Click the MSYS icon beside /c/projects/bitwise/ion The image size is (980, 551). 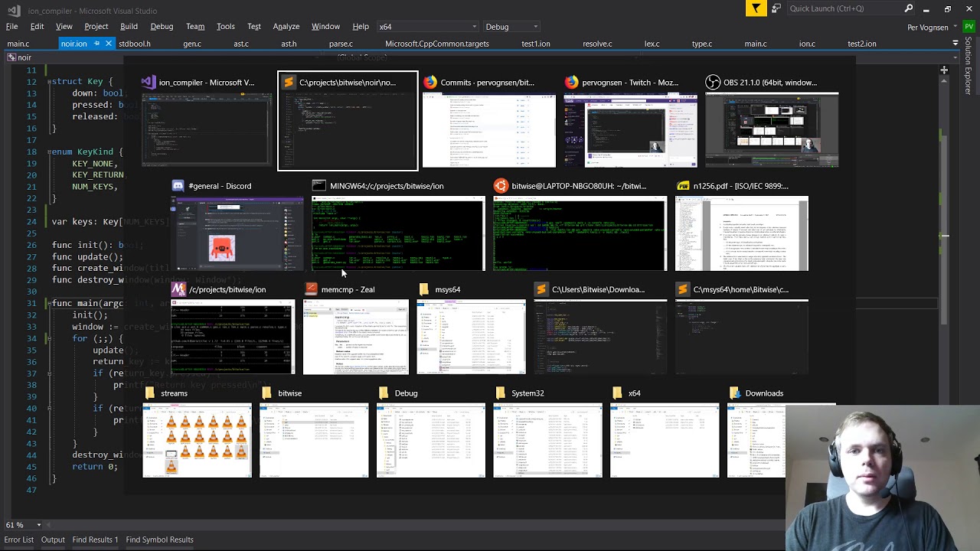pos(178,289)
